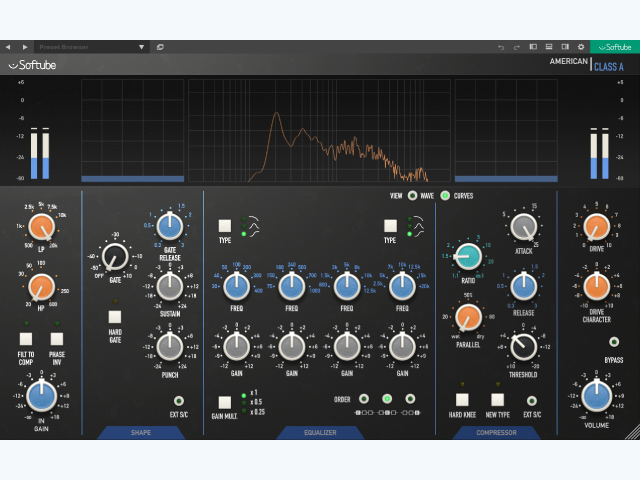Toggle the GAIN MULT button

(x=225, y=402)
